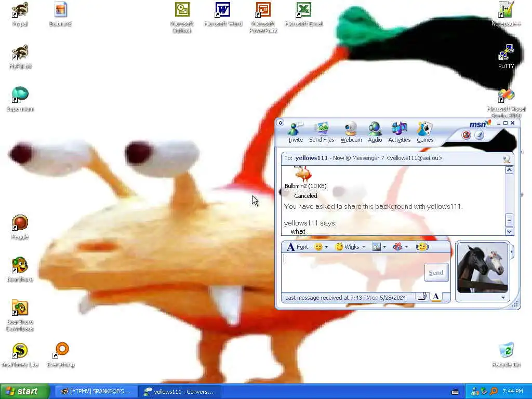Viewport: 532px width, 399px height.
Task: Click the MSN Messenger tray icon
Action: point(474,392)
